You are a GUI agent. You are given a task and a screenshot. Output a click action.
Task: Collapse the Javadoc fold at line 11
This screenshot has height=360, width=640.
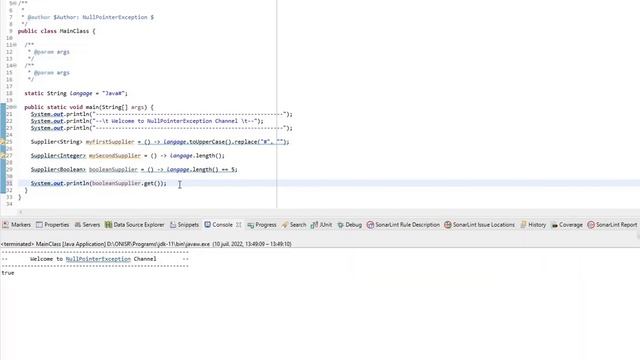15,45
